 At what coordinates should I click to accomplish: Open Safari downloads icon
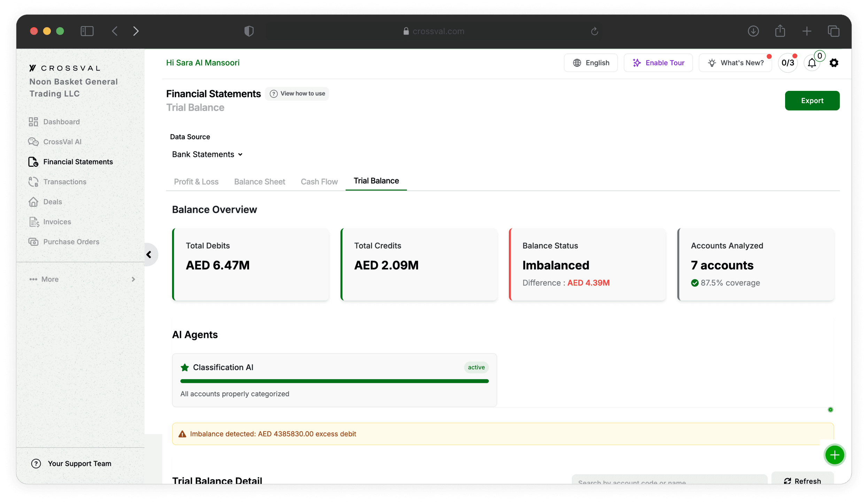pos(753,31)
